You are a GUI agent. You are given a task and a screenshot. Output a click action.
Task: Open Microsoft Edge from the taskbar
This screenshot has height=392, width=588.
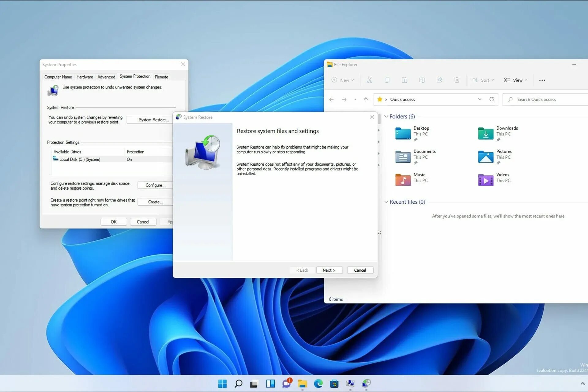[318, 383]
